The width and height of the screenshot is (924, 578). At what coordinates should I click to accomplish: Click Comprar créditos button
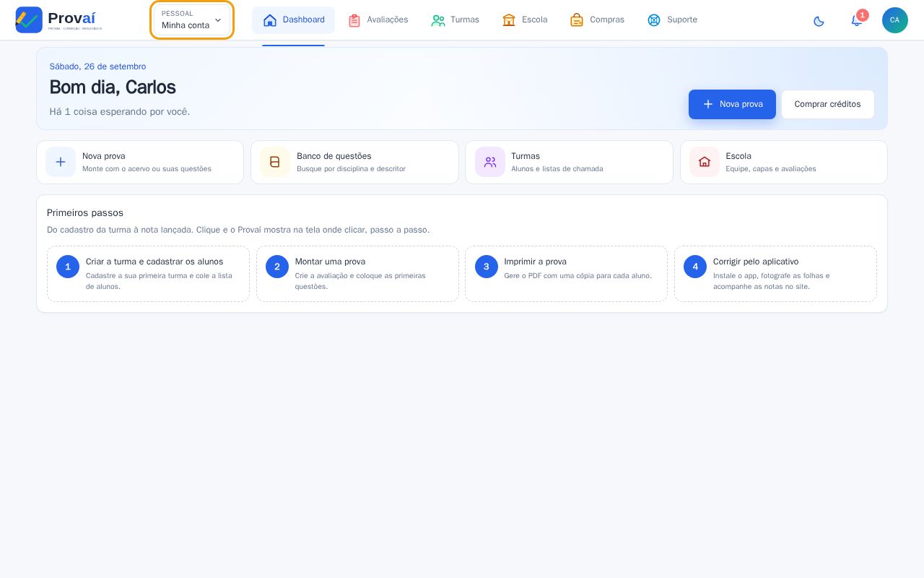coord(827,104)
